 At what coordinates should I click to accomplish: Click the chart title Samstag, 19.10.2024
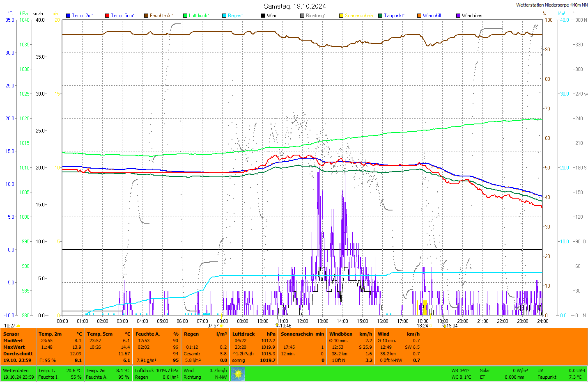[x=294, y=6]
